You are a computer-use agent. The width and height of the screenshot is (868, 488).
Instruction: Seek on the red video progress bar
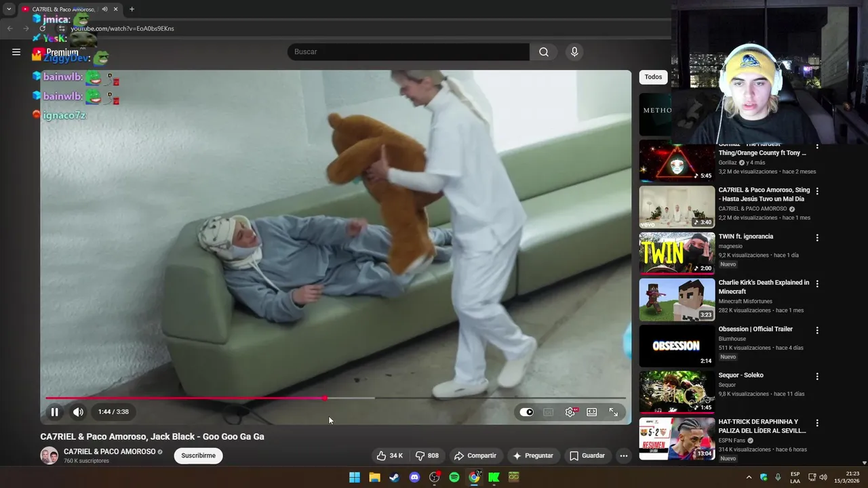[336, 398]
